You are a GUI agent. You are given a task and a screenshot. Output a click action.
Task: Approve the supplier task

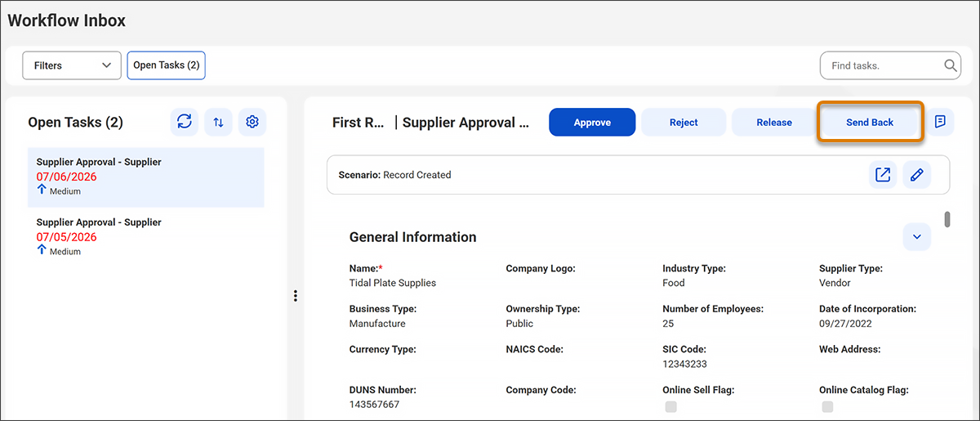pyautogui.click(x=592, y=123)
